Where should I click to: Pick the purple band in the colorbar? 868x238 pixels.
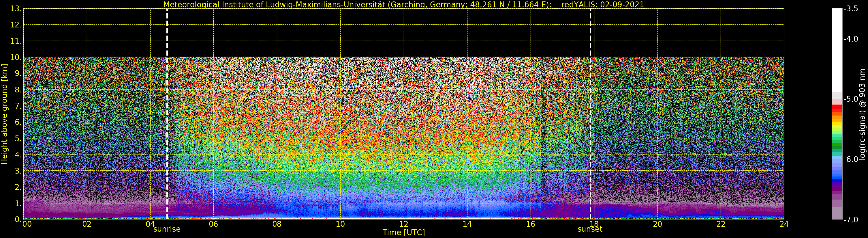837,186
